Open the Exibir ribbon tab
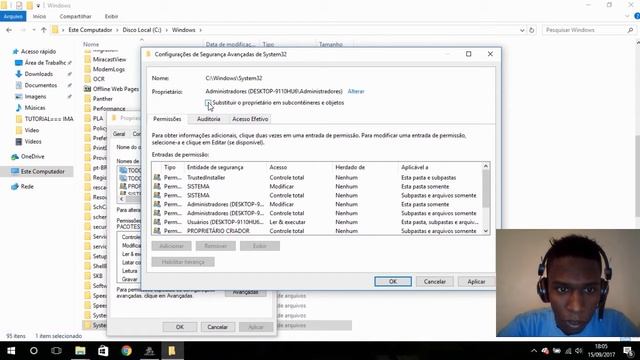This screenshot has height=360, width=640. (111, 16)
